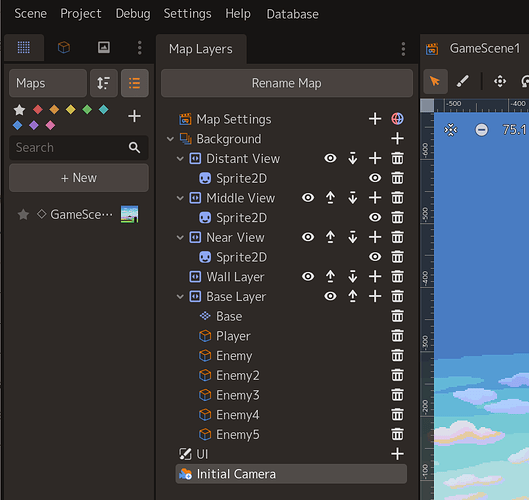Add node to Base Layer
Image resolution: width=529 pixels, height=500 pixels.
tap(375, 296)
